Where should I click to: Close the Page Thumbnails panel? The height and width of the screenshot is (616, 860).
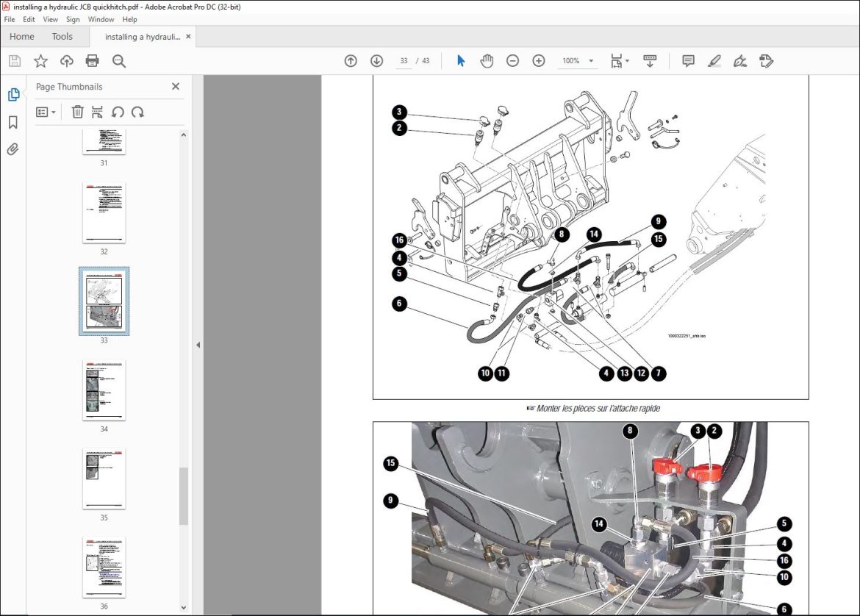[x=176, y=86]
